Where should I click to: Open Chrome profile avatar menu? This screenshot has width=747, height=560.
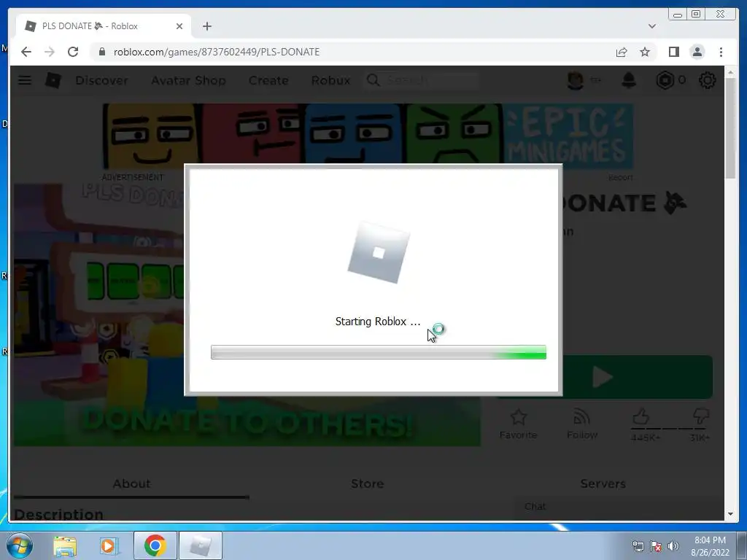tap(697, 52)
